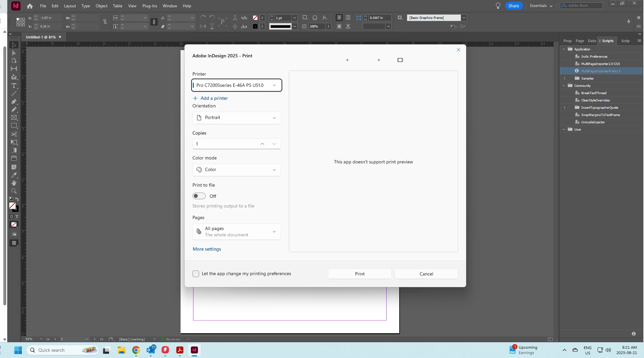Screen dimensions: 644x358
Task: Select the Rectangle Frame tool
Action: click(x=14, y=118)
